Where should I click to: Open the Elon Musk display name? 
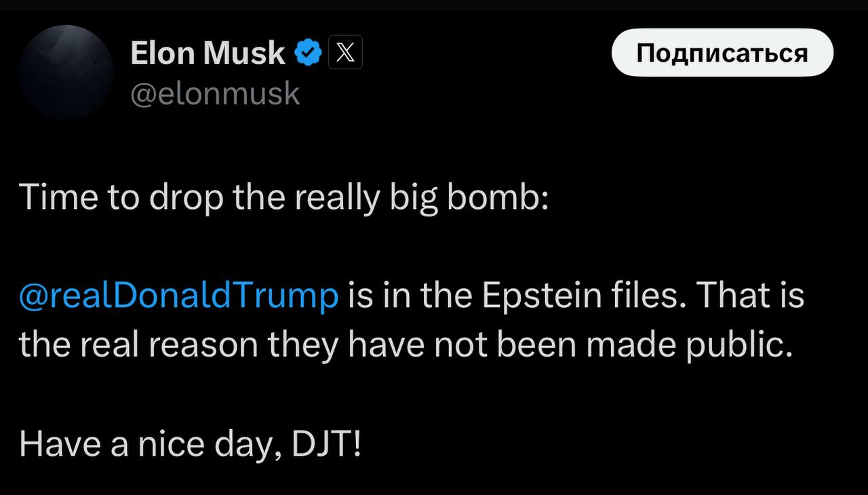coord(208,53)
